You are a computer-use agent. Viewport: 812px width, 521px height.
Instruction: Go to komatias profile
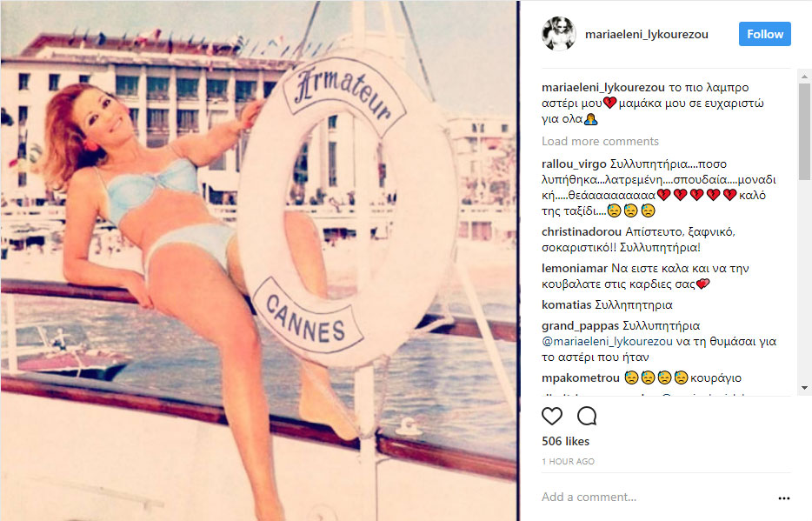pyautogui.click(x=567, y=304)
